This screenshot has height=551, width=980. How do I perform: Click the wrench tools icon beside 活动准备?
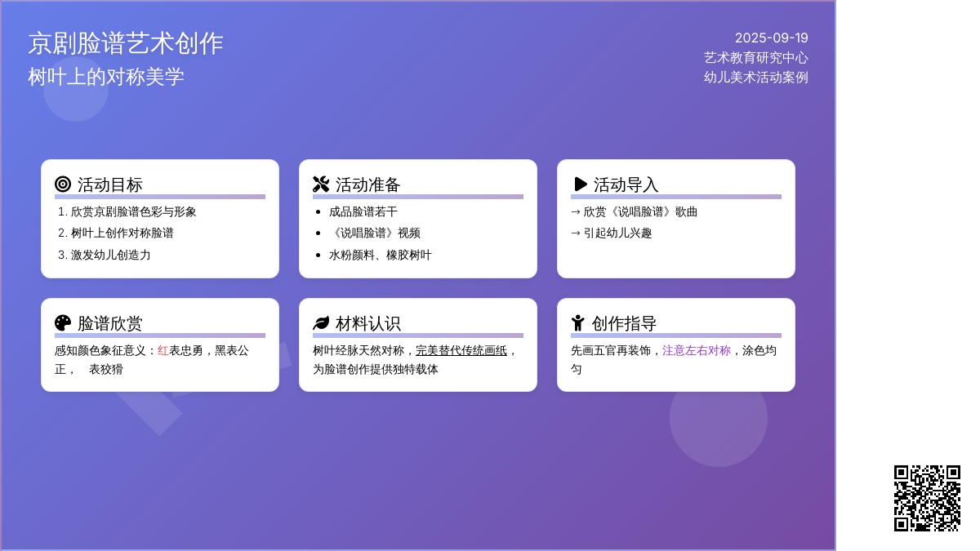tap(321, 184)
